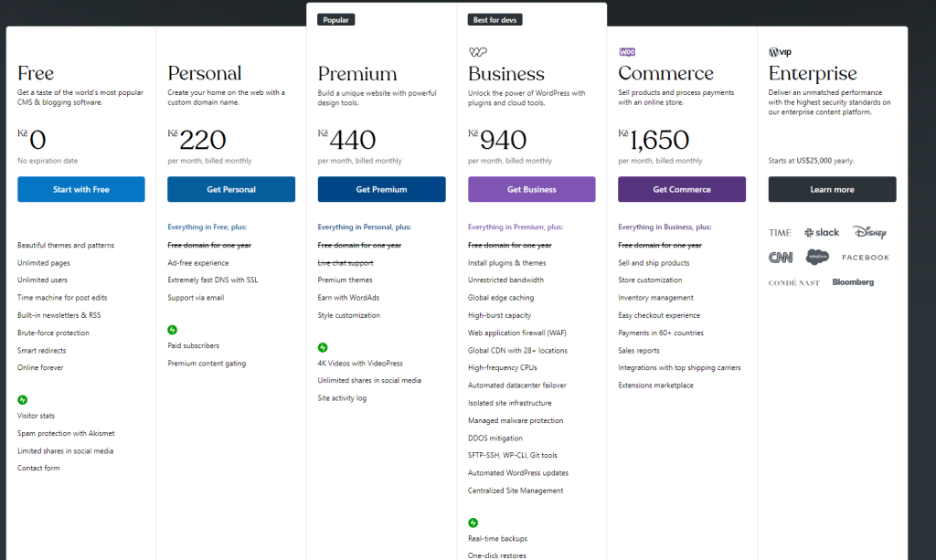Click the Jetpack icon in Free column
The width and height of the screenshot is (936, 560).
(22, 399)
